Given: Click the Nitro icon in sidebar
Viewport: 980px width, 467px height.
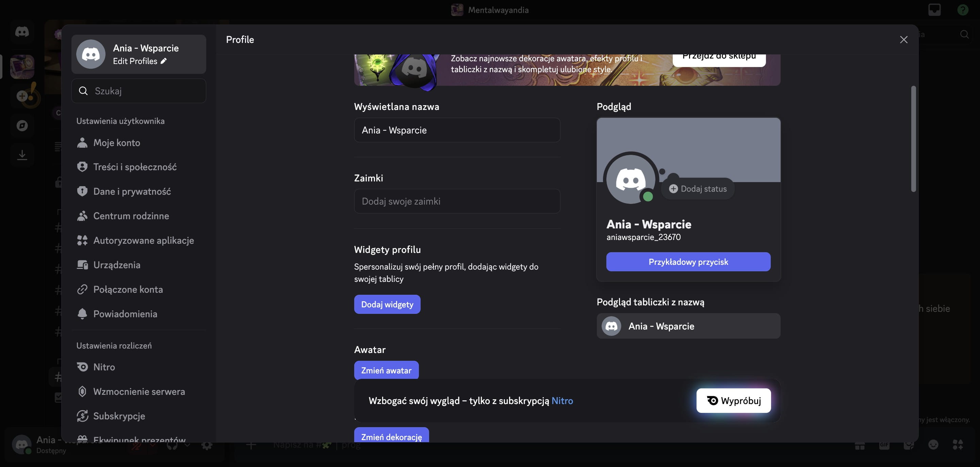Looking at the screenshot, I should coord(82,367).
